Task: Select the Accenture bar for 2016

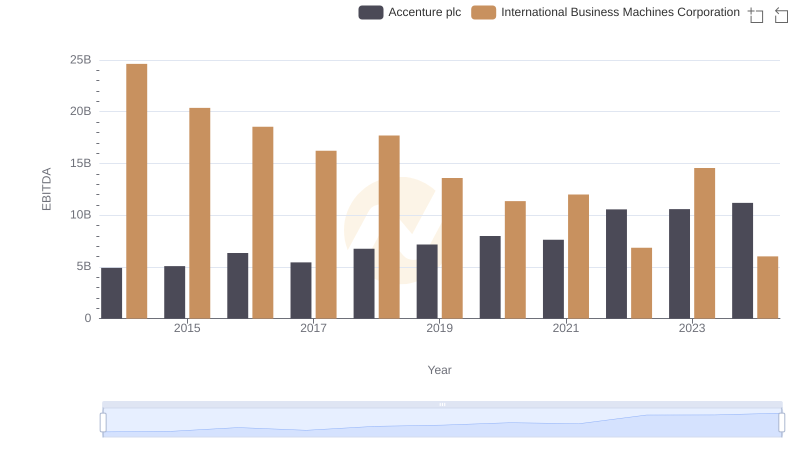Action: (238, 286)
